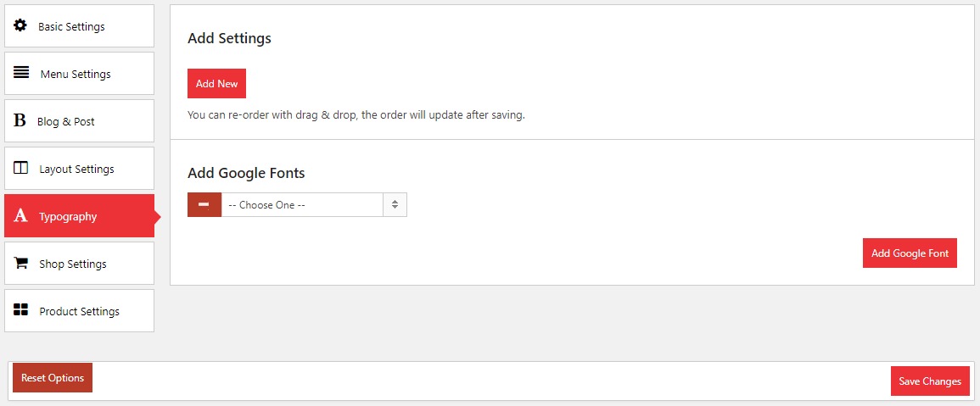This screenshot has width=980, height=406.
Task: Reset all options with Reset Options
Action: pos(53,378)
